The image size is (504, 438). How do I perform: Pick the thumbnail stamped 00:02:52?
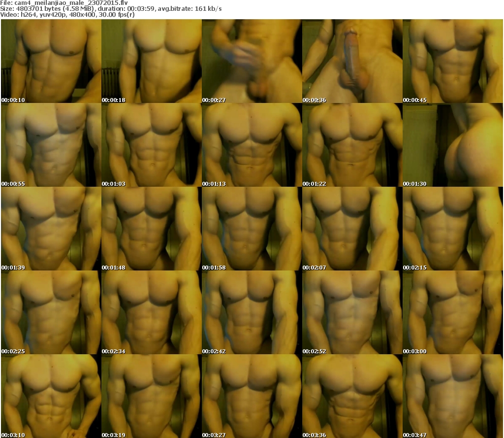click(x=352, y=312)
